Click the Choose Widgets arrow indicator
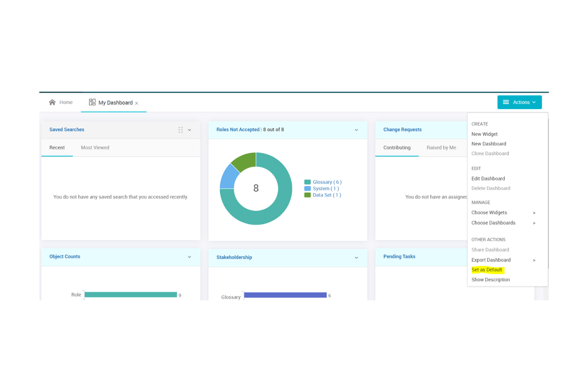Image resolution: width=588 pixels, height=392 pixels. (x=534, y=213)
